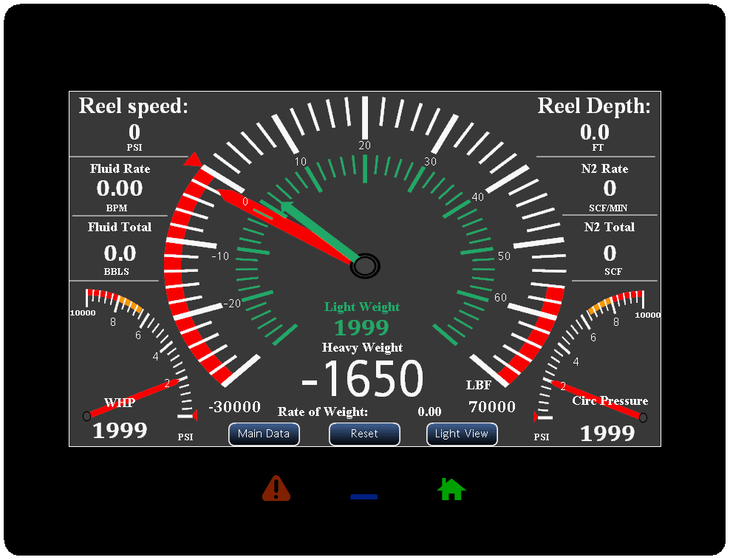Click the blue dash icon below the screen

[364, 497]
